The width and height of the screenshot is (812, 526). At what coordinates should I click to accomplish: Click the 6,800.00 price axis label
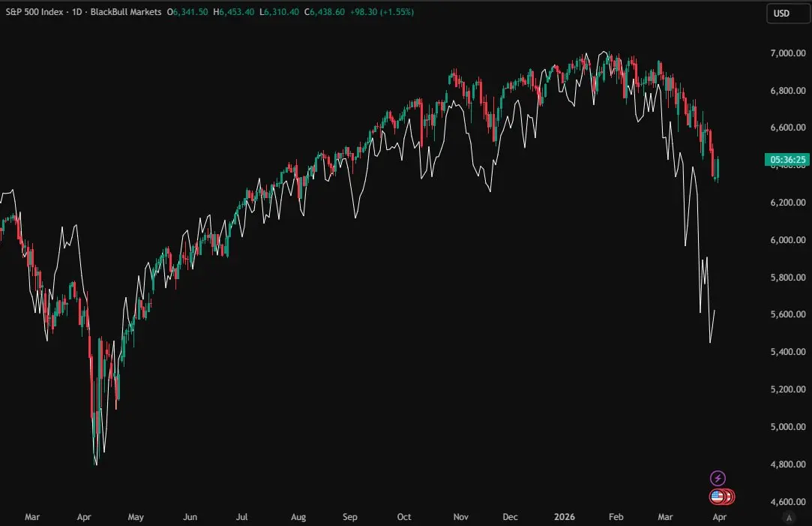pyautogui.click(x=788, y=90)
